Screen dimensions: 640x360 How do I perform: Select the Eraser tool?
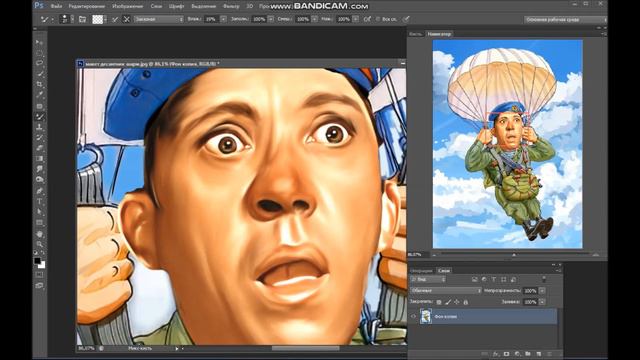click(x=39, y=149)
